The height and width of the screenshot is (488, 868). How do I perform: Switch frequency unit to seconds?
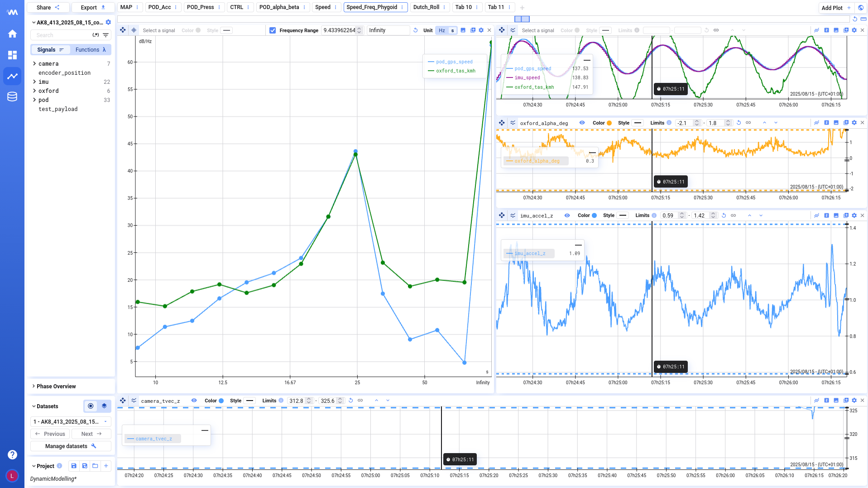click(452, 30)
